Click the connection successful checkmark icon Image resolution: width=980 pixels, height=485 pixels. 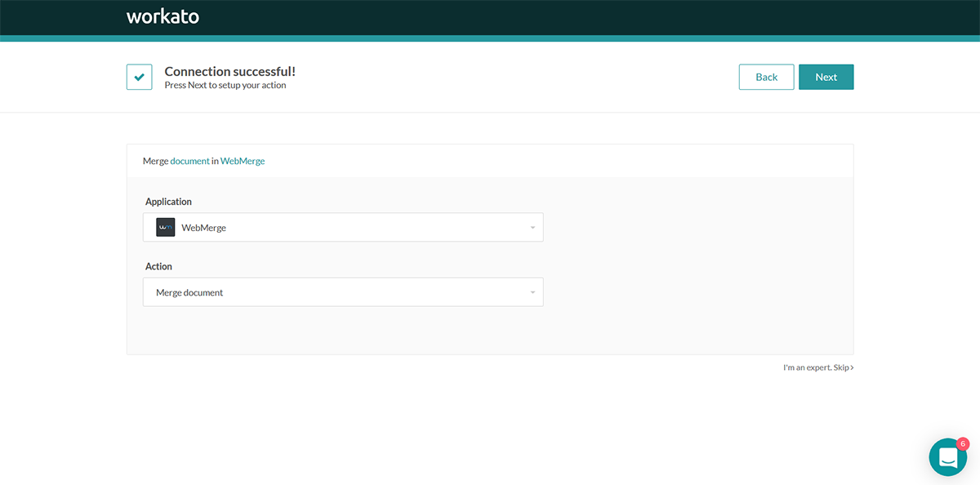140,77
